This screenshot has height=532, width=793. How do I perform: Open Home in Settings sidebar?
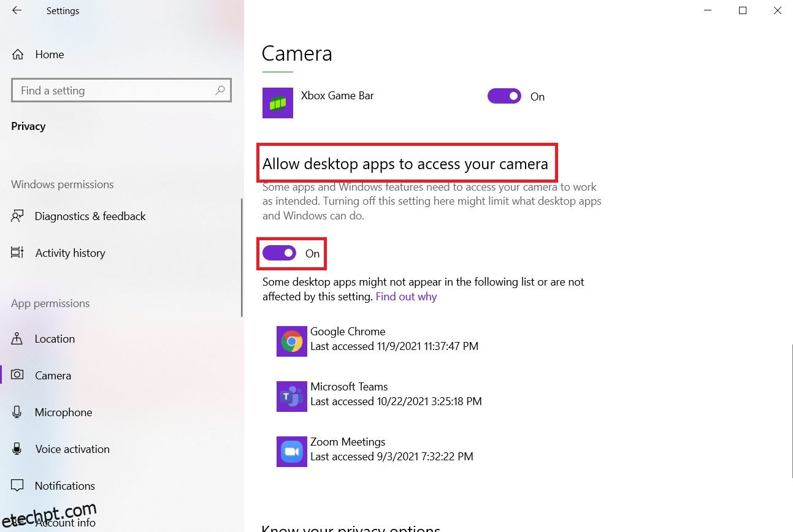coord(49,55)
